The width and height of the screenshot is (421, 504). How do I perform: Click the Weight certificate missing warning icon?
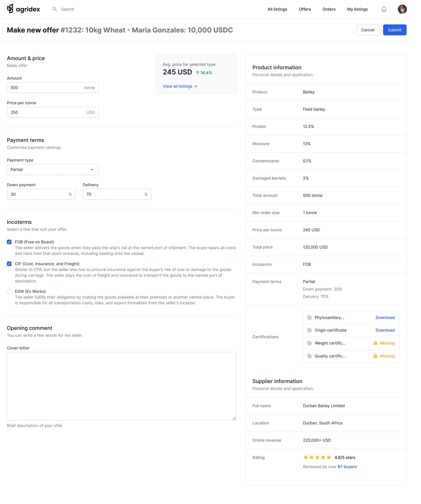(x=375, y=343)
